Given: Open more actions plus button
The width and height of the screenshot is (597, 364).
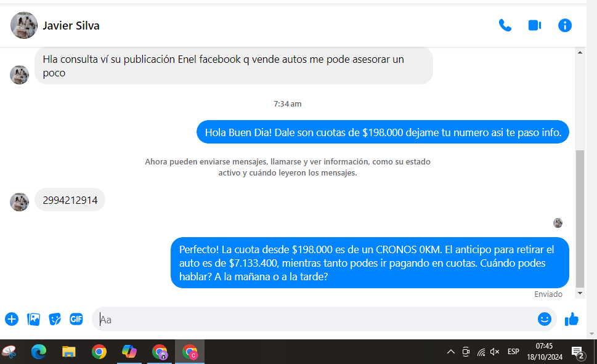Looking at the screenshot, I should [x=12, y=319].
